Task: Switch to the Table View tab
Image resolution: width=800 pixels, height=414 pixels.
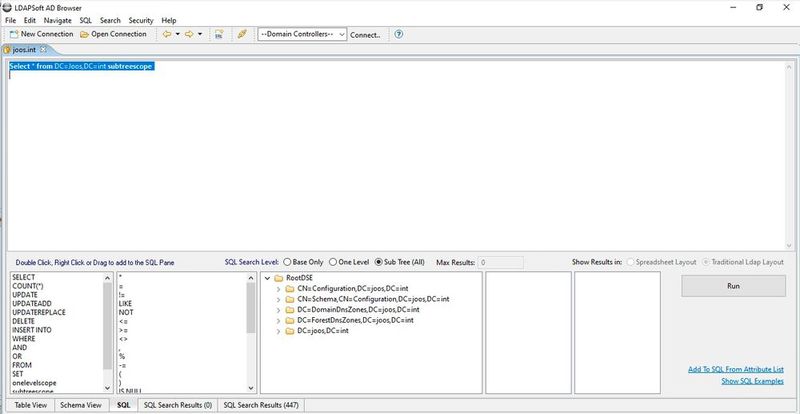Action: point(31,405)
